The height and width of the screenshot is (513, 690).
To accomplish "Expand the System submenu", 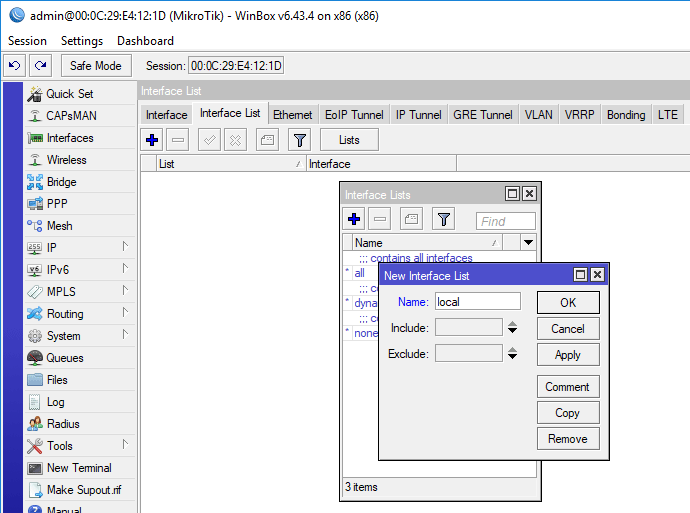I will pyautogui.click(x=125, y=335).
